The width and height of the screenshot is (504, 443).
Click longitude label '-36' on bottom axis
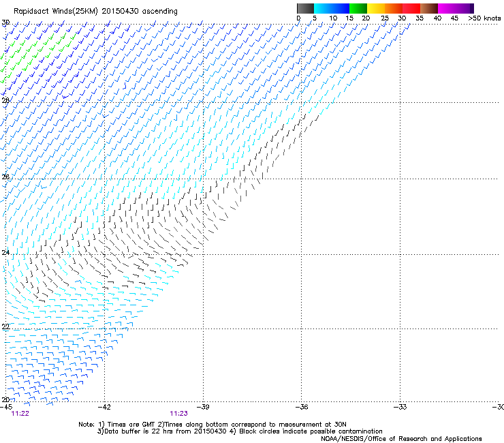(301, 407)
